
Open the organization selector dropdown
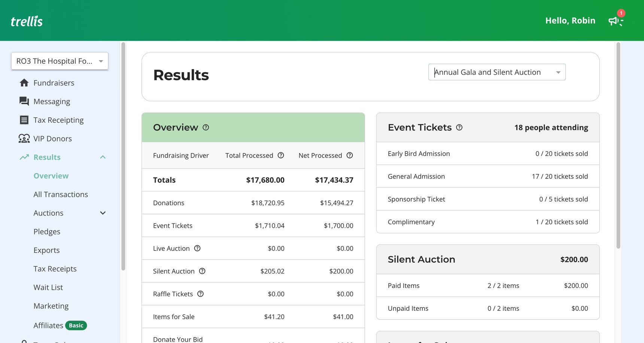[x=101, y=61]
